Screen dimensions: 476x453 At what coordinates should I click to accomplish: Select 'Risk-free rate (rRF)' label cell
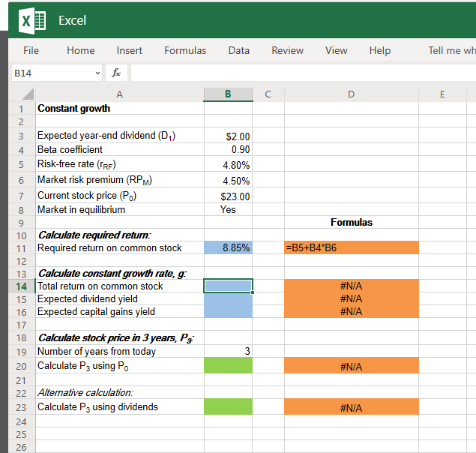pyautogui.click(x=120, y=164)
